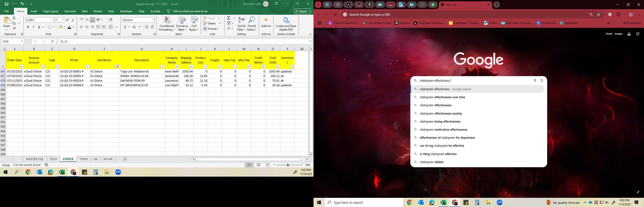Switch to the MASTER FILE sheet tab
644x207 pixels.
tap(35, 159)
